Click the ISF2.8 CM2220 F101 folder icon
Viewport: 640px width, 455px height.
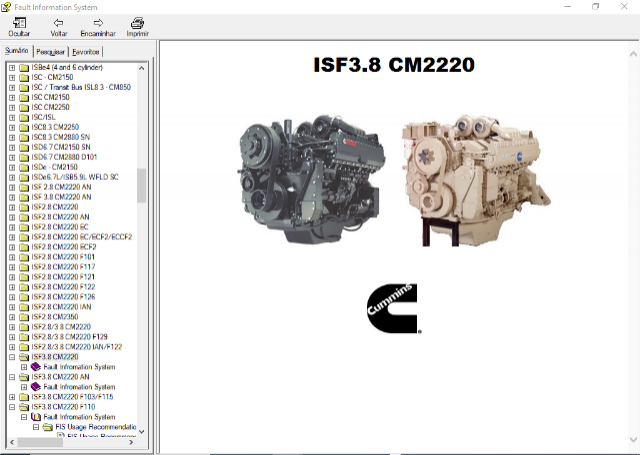tap(24, 257)
